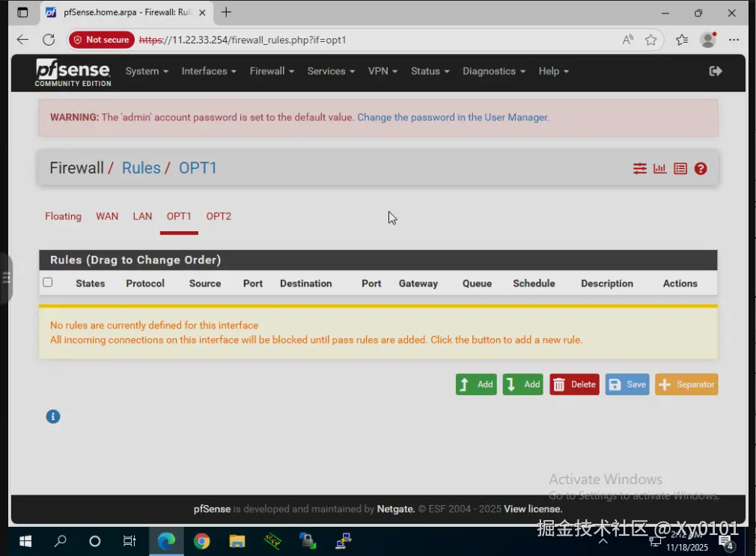Select the OPT1 rules tab
The image size is (756, 556).
(x=179, y=216)
